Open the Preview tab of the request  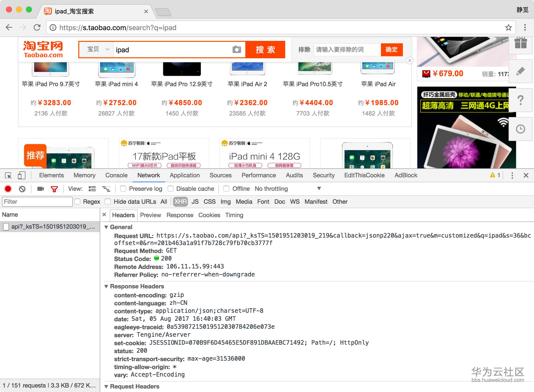150,215
